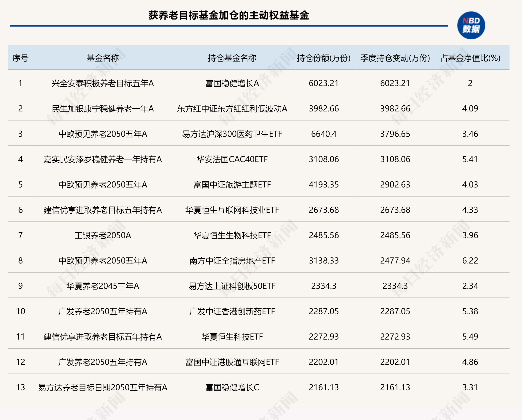
Task: Select 富国稳健增长C cell
Action: (x=232, y=387)
